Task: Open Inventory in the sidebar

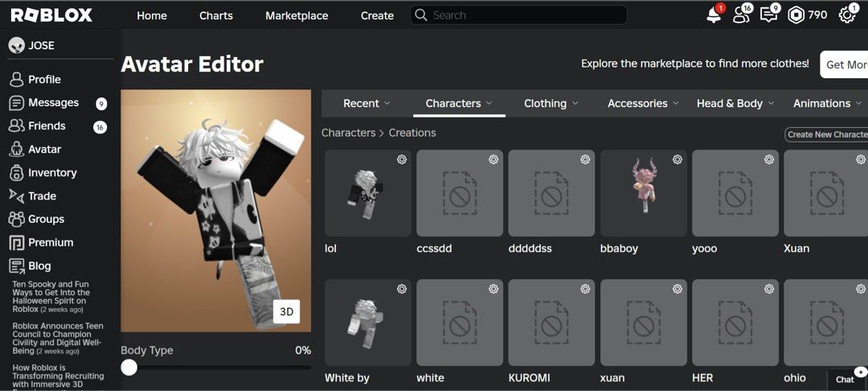Action: coord(43,173)
